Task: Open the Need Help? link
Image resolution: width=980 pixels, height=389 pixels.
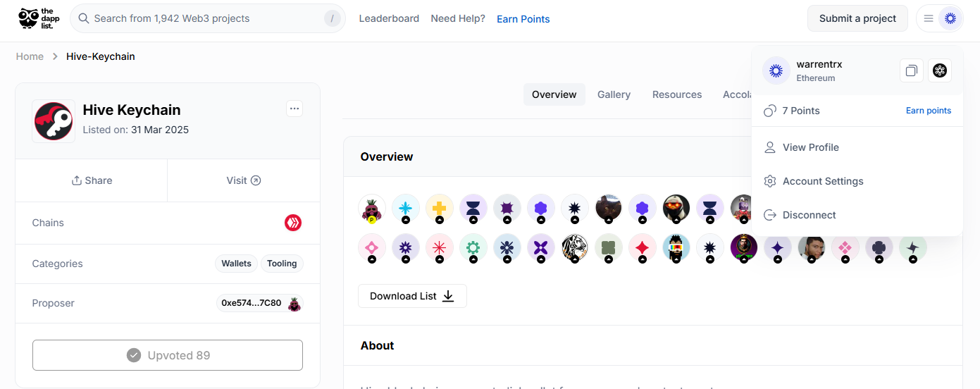Action: pos(458,18)
